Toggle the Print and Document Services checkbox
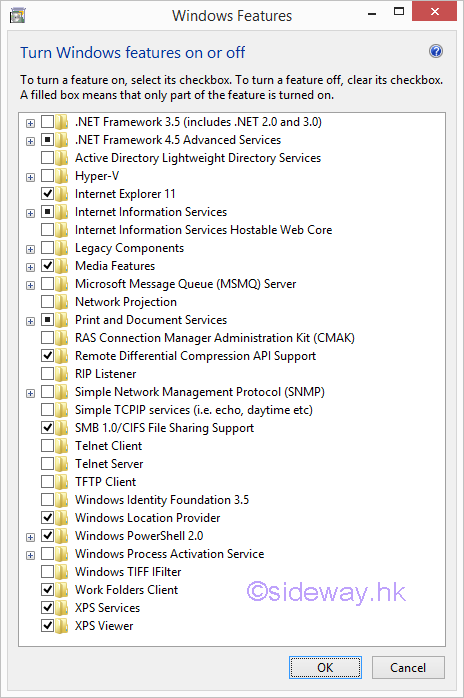Viewport: 464px width, 698px height. [x=47, y=320]
